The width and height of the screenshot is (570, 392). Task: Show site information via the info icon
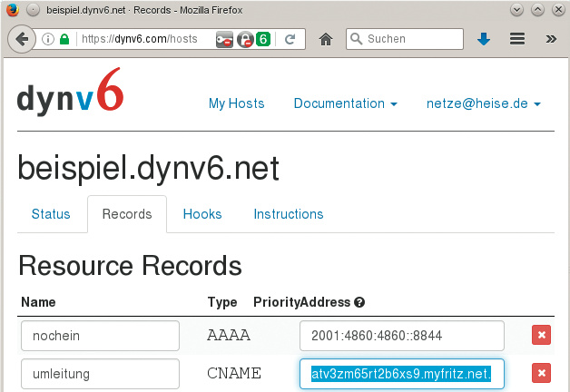[x=47, y=39]
